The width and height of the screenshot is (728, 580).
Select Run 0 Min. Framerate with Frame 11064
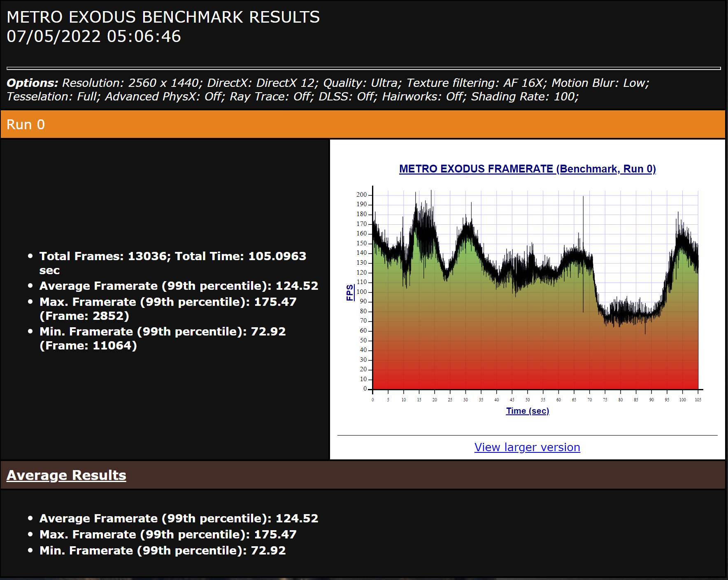tap(162, 338)
